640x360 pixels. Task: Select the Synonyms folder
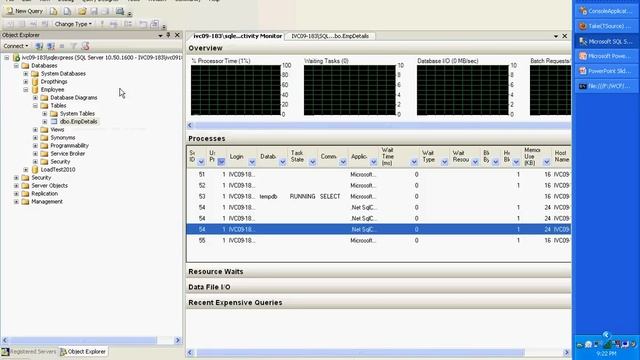[62, 138]
